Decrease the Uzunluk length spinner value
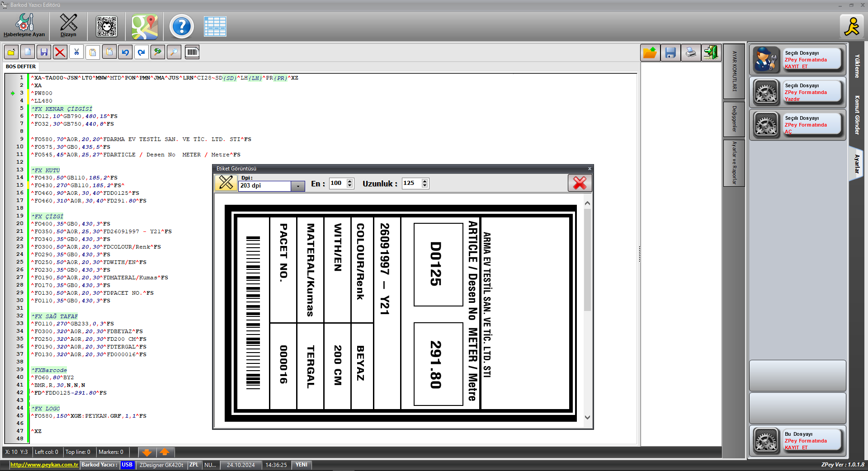The height and width of the screenshot is (471, 868). click(425, 186)
